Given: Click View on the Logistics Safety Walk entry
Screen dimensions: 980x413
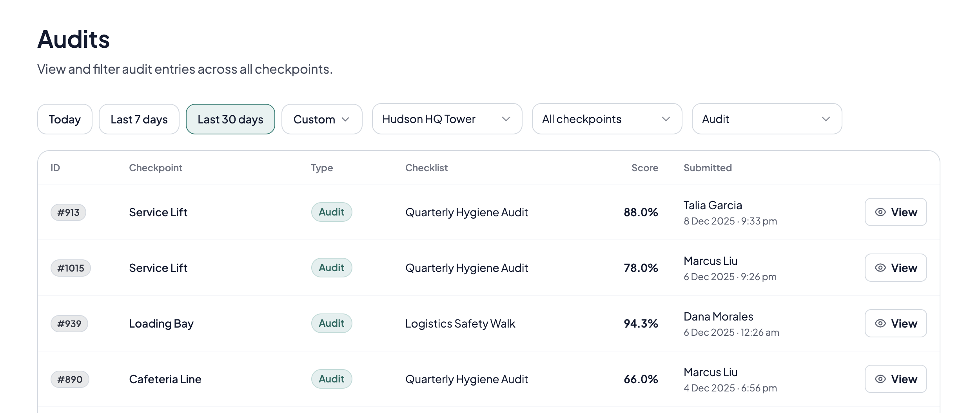Looking at the screenshot, I should pos(896,323).
